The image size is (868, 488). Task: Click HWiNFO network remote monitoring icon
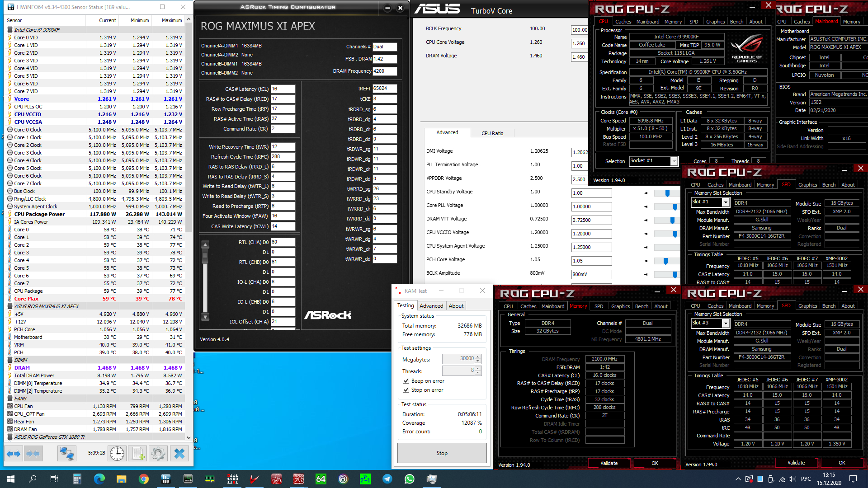[67, 453]
